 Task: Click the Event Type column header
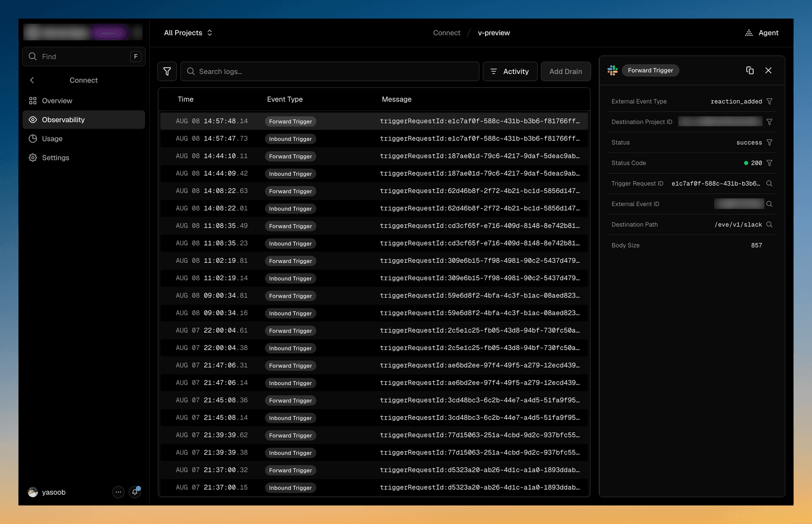(x=285, y=99)
